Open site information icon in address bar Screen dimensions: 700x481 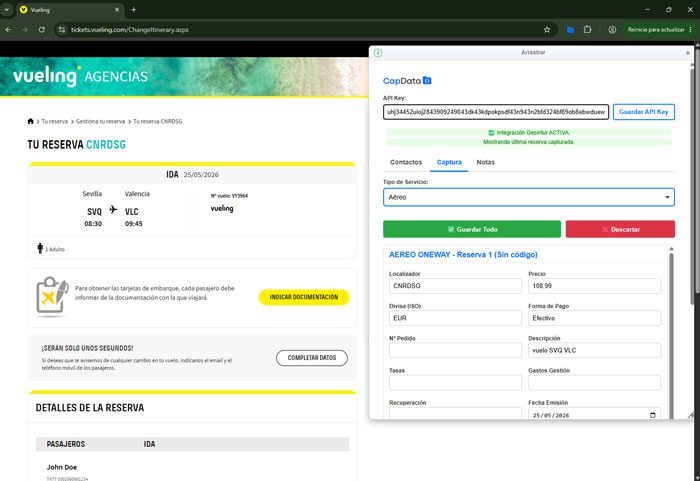62,29
